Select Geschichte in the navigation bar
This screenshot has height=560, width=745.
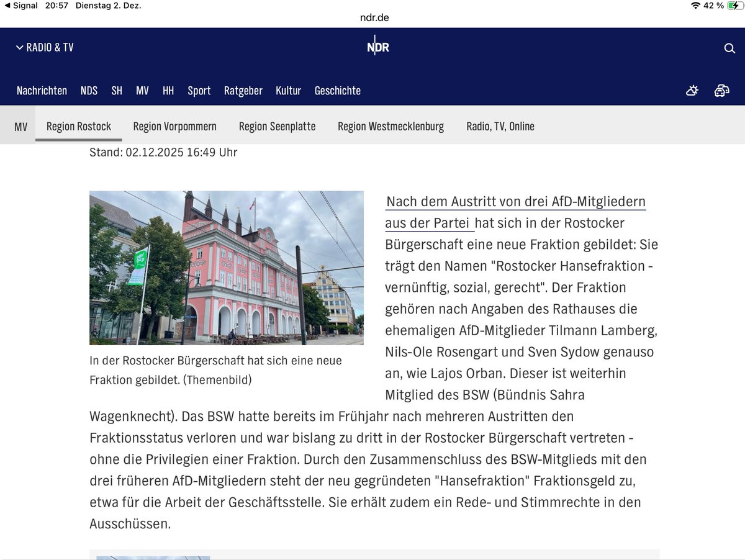tap(337, 90)
